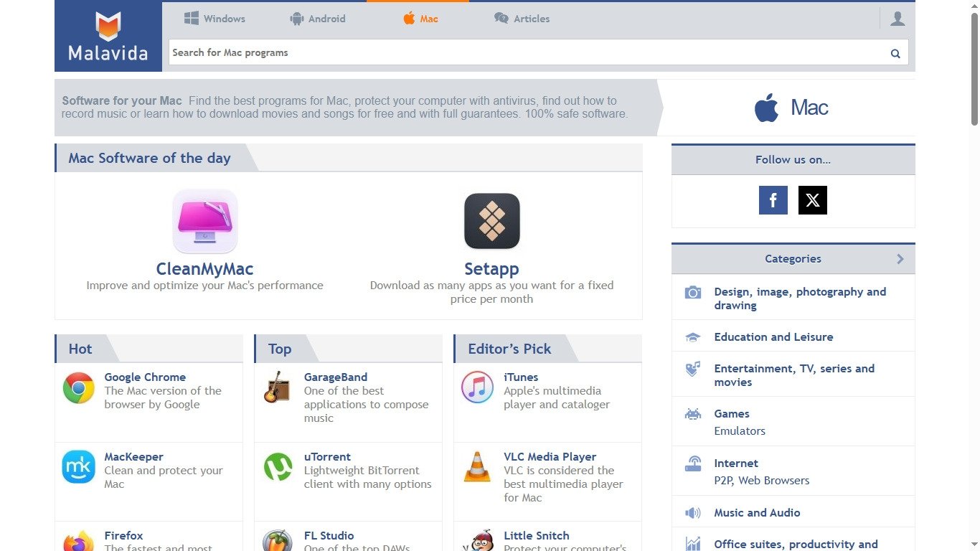The width and height of the screenshot is (980, 551).
Task: Click the 'Editor's Pick' heading
Action: [x=509, y=349]
